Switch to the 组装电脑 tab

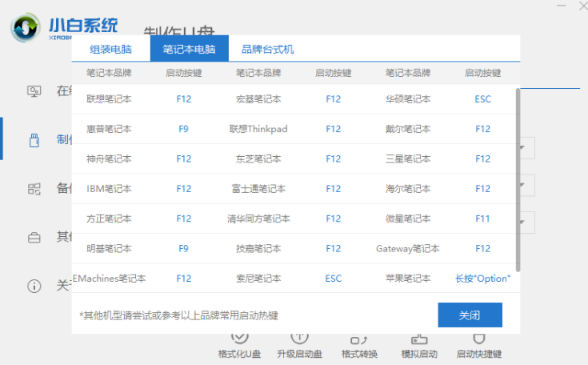(111, 49)
